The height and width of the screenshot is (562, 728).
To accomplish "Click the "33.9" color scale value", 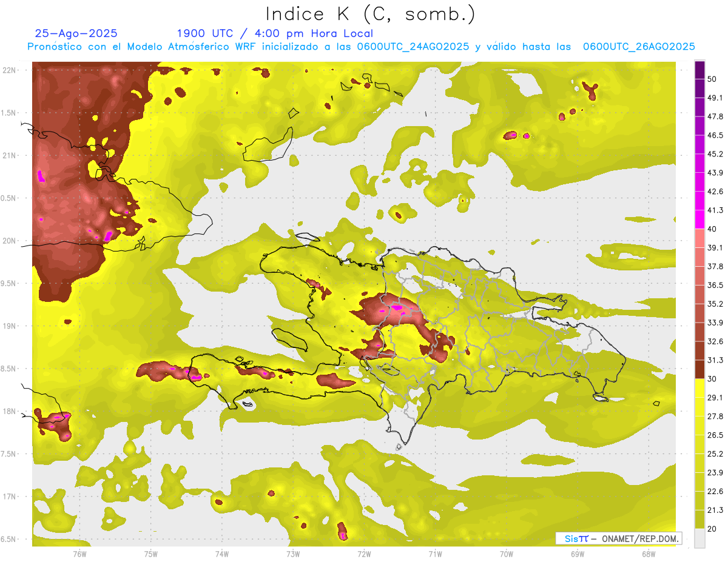I will pos(715,323).
